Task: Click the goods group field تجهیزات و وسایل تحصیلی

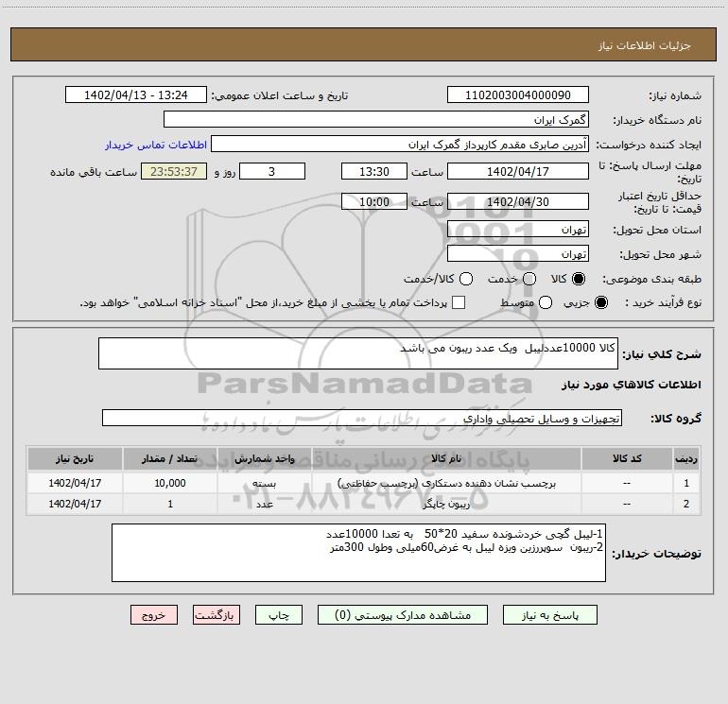Action: [x=362, y=418]
